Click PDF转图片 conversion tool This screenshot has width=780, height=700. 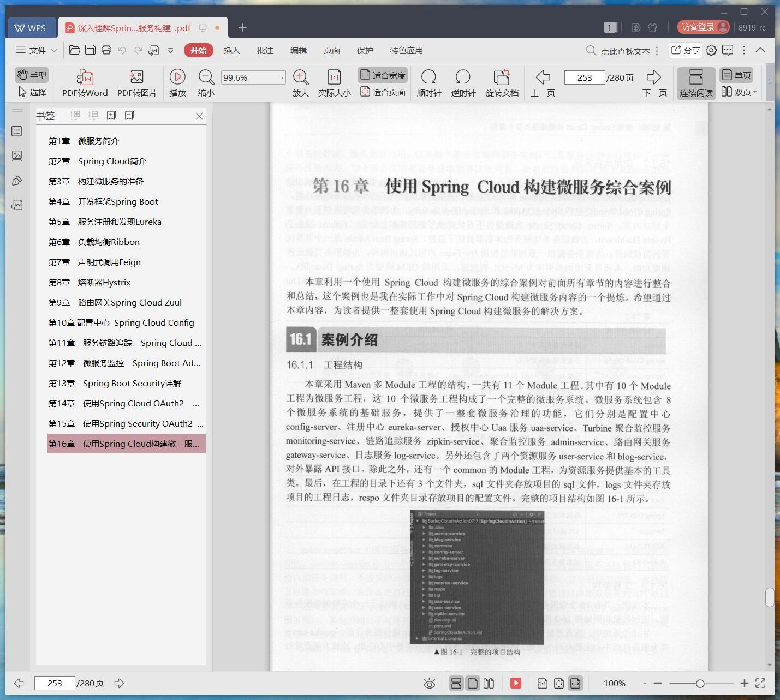(x=137, y=83)
